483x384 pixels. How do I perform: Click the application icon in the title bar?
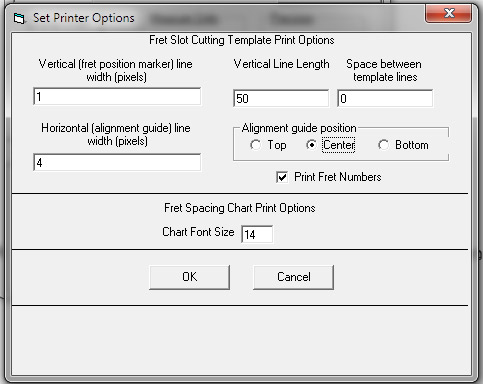coord(19,18)
